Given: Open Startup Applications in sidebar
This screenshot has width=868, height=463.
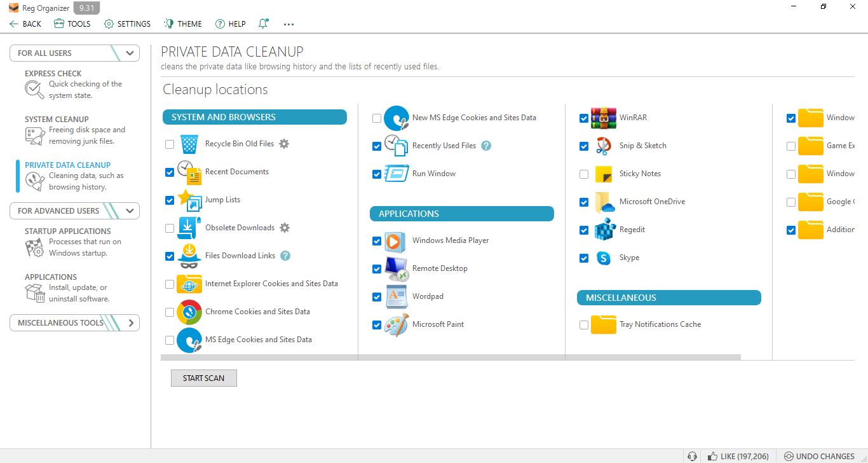Looking at the screenshot, I should tap(74, 242).
